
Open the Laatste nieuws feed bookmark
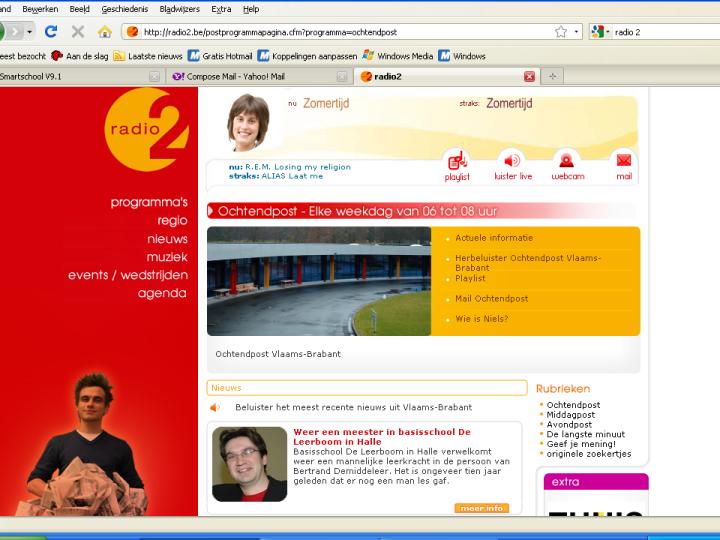point(148,56)
